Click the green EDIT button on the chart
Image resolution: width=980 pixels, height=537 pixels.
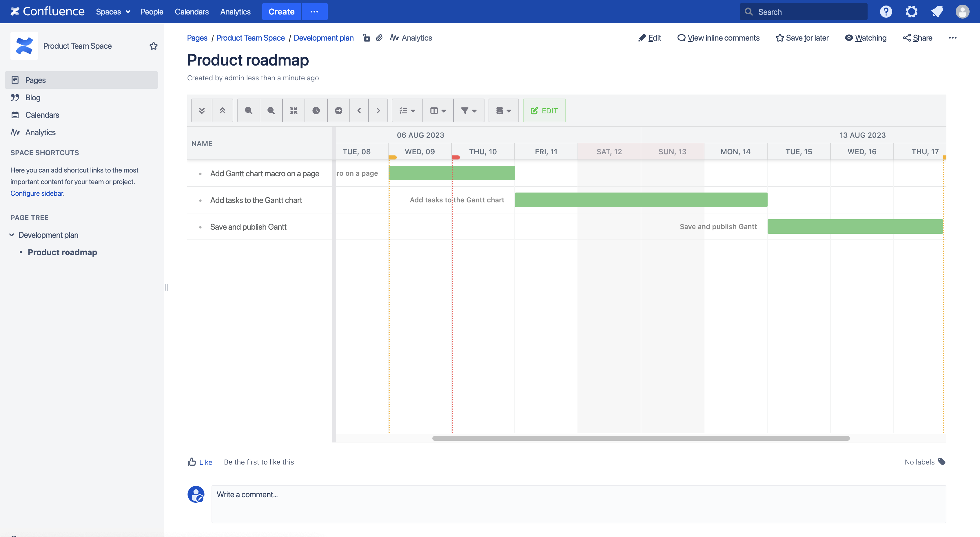544,110
